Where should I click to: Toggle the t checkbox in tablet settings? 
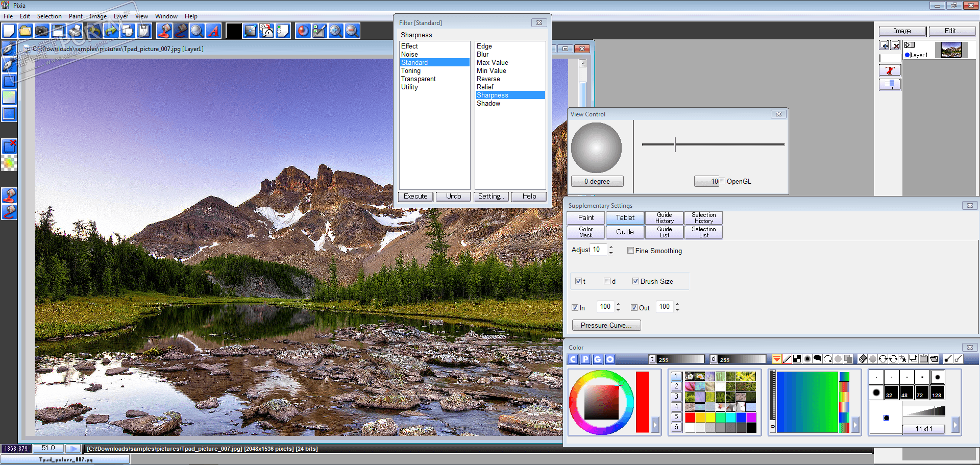pyautogui.click(x=578, y=281)
